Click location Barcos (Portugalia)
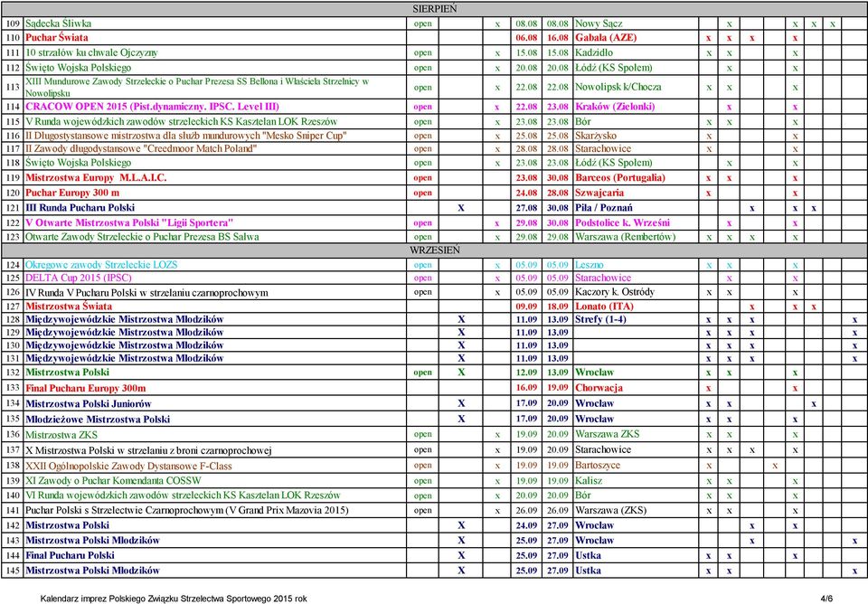 [620, 178]
